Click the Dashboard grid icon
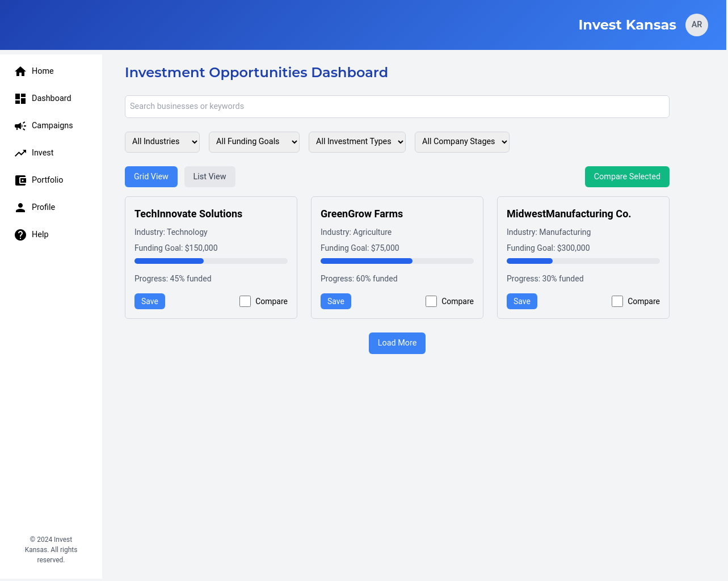Image resolution: width=728 pixels, height=581 pixels. (x=20, y=99)
